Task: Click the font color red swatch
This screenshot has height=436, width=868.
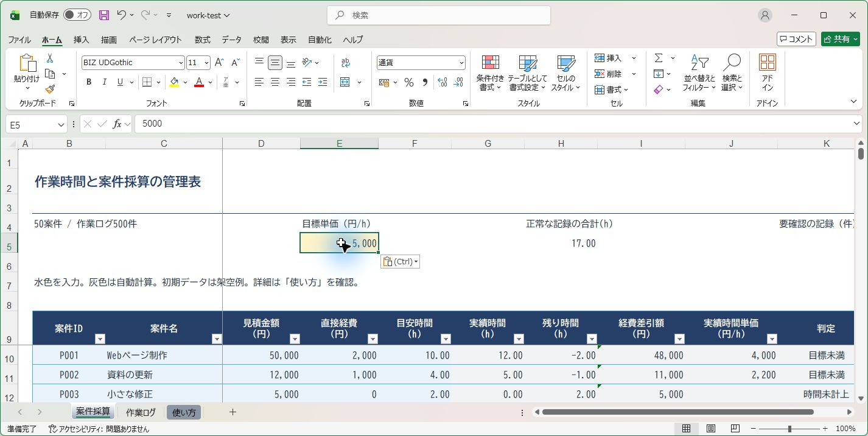Action: [x=199, y=82]
